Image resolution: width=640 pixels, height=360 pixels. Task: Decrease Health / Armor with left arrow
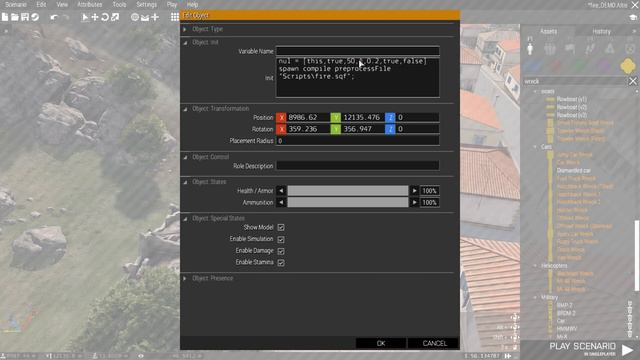pyautogui.click(x=281, y=191)
